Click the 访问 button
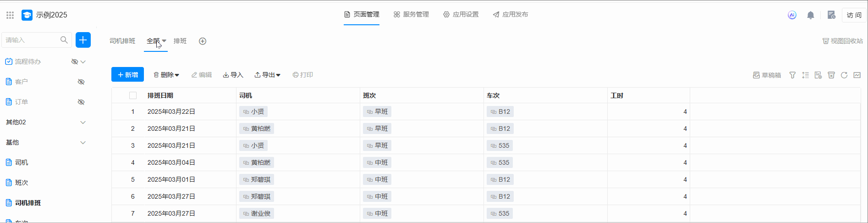Screen dimensions: 868x223 [854, 15]
